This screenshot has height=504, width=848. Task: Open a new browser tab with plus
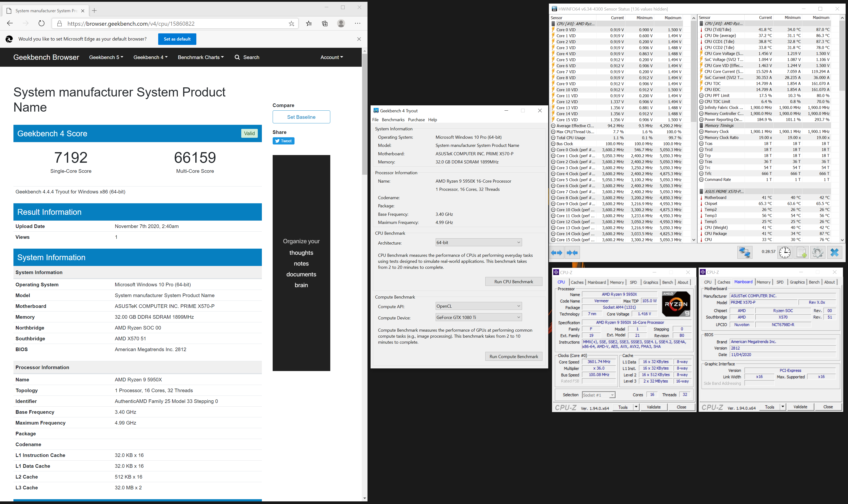[x=94, y=11]
